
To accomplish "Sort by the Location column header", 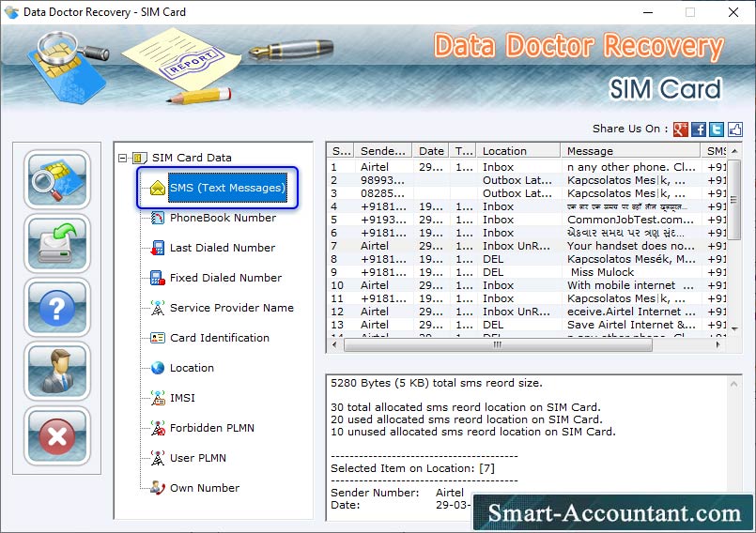I will (518, 151).
